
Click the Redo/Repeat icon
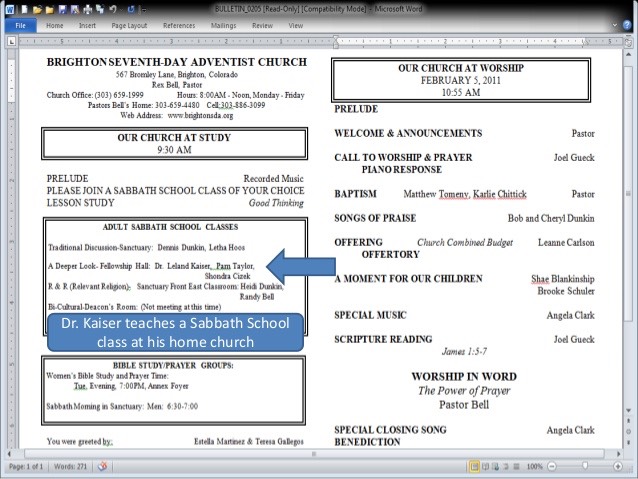coord(131,9)
